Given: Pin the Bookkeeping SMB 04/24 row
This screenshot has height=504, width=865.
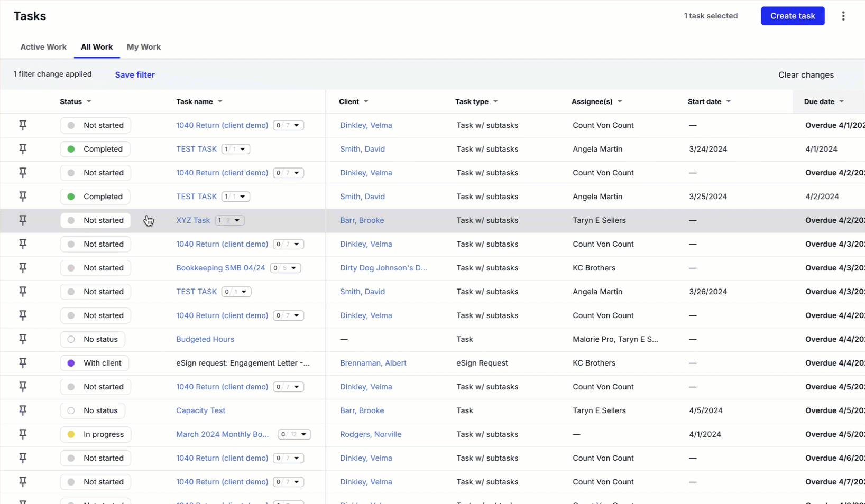Looking at the screenshot, I should pyautogui.click(x=23, y=268).
